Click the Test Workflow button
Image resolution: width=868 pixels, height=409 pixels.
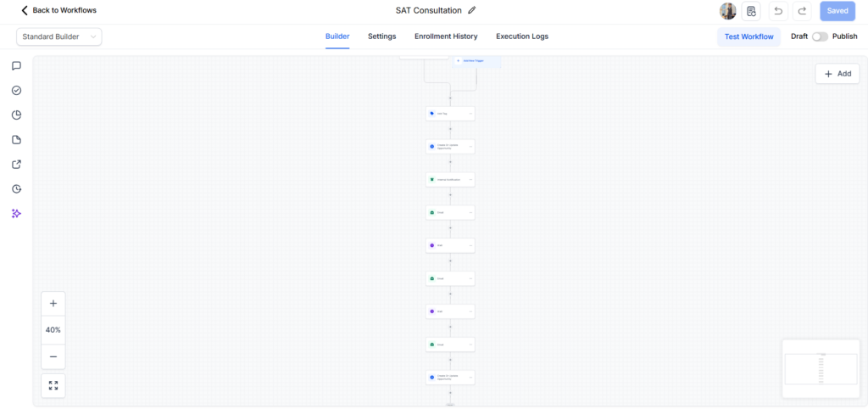[749, 36]
